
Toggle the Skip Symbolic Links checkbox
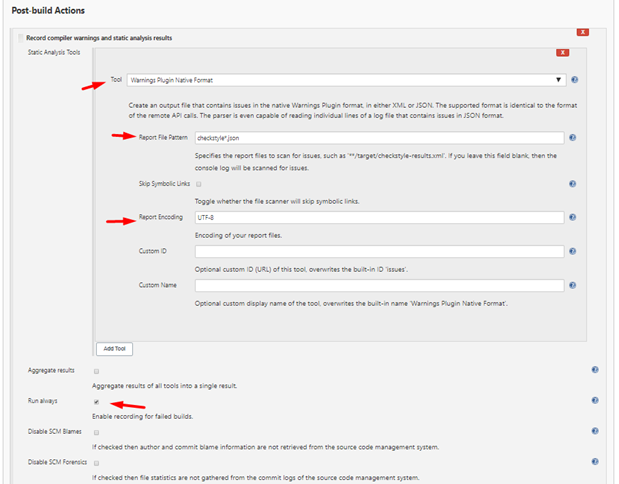click(x=199, y=184)
